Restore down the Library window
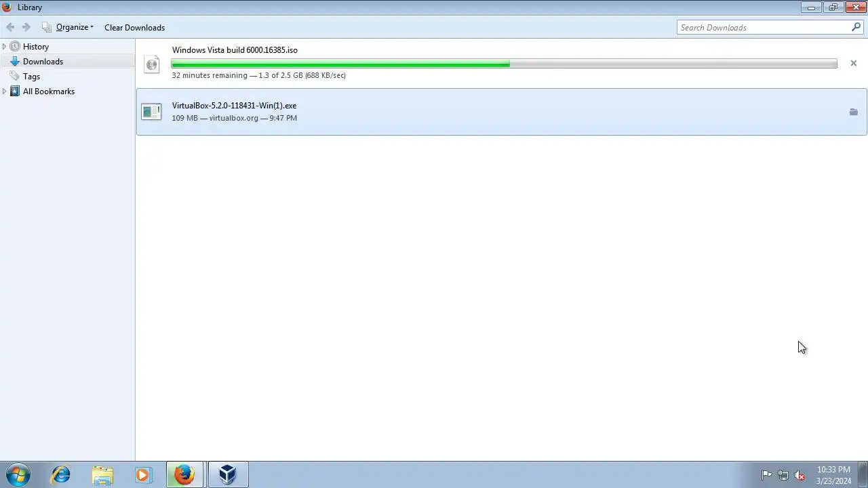 [x=833, y=7]
